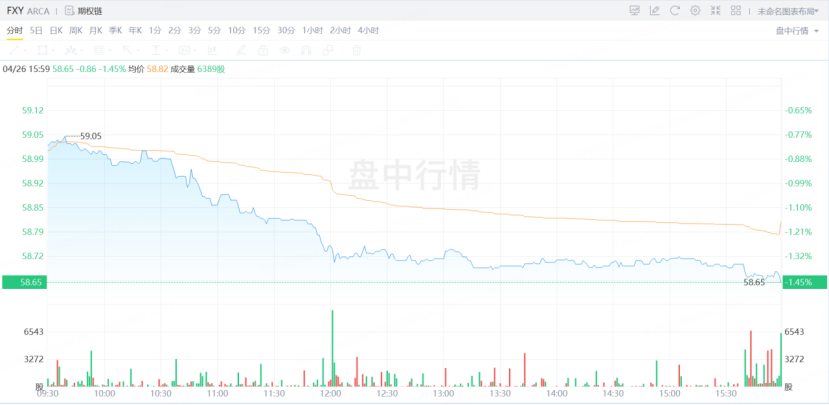Image resolution: width=829 pixels, height=405 pixels.
Task: Select the Fibonacci levels tool
Action: 99,50
